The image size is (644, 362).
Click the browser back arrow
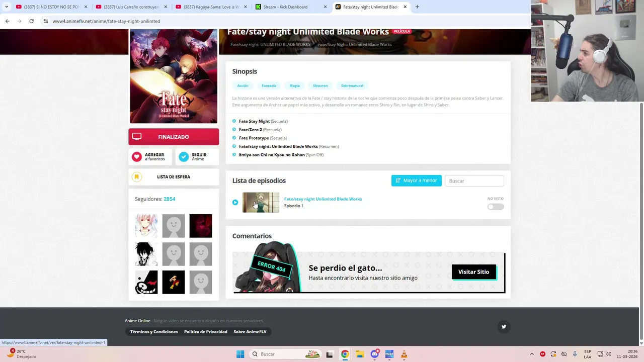(x=7, y=21)
